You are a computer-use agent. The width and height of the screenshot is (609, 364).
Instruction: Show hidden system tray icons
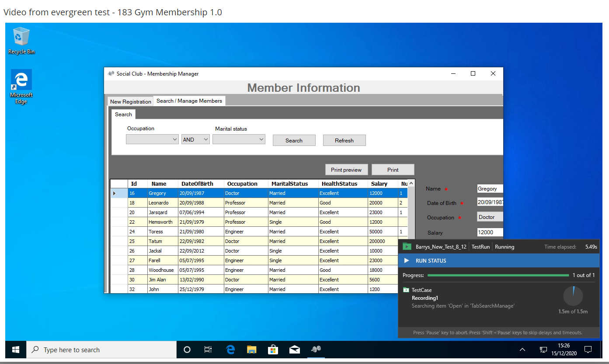tap(522, 350)
